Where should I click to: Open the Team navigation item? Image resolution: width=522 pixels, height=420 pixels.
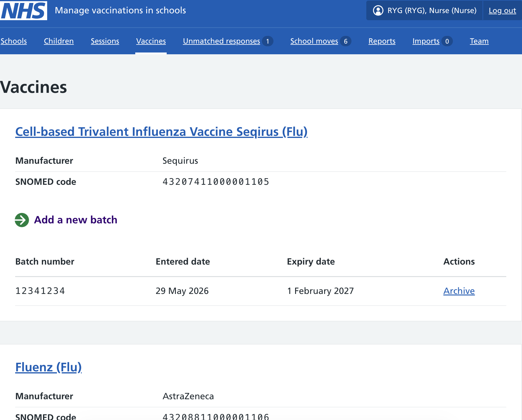[479, 41]
